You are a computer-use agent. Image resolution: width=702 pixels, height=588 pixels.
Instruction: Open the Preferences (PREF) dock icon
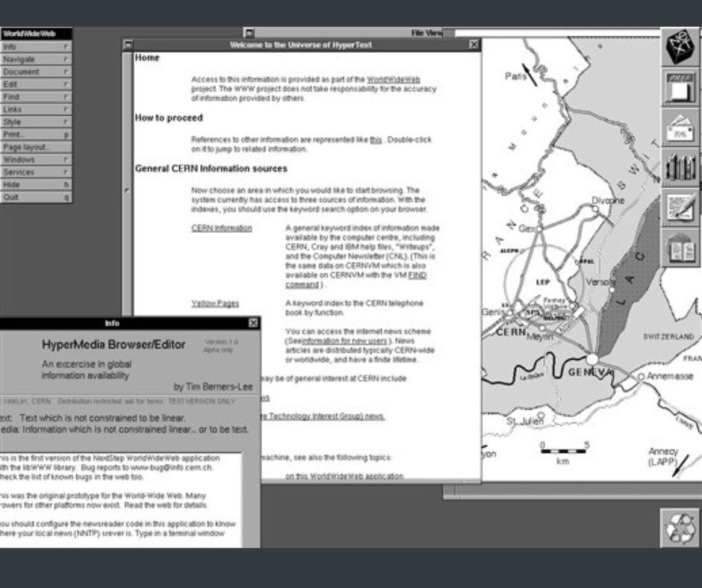click(680, 87)
